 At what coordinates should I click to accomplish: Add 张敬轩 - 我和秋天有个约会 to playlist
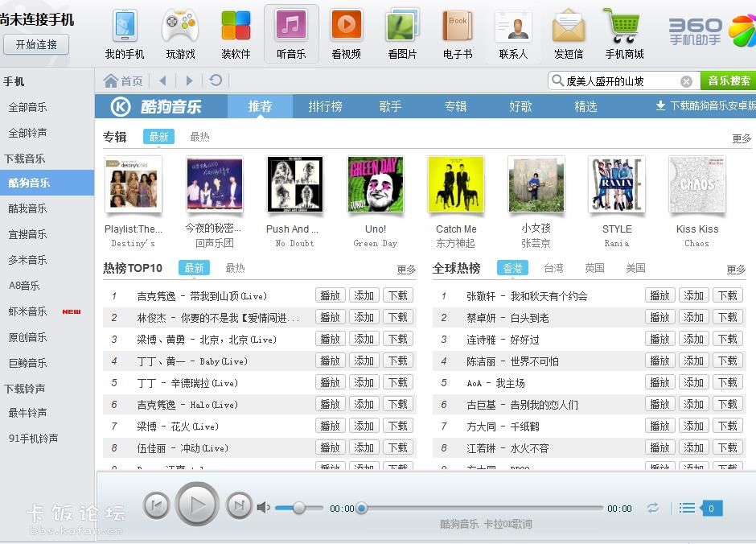point(694,295)
